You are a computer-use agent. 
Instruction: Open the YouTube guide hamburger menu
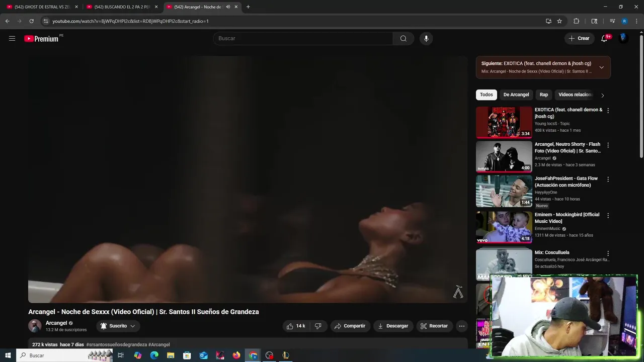coord(12,38)
